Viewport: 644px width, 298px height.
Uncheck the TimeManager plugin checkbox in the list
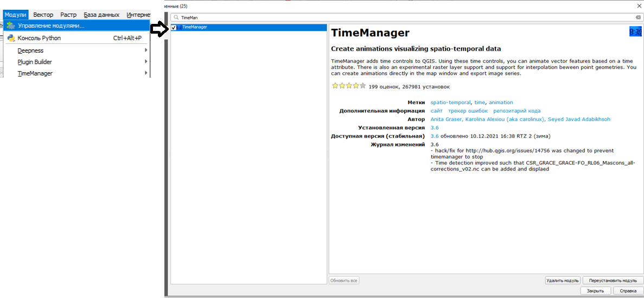[x=174, y=28]
